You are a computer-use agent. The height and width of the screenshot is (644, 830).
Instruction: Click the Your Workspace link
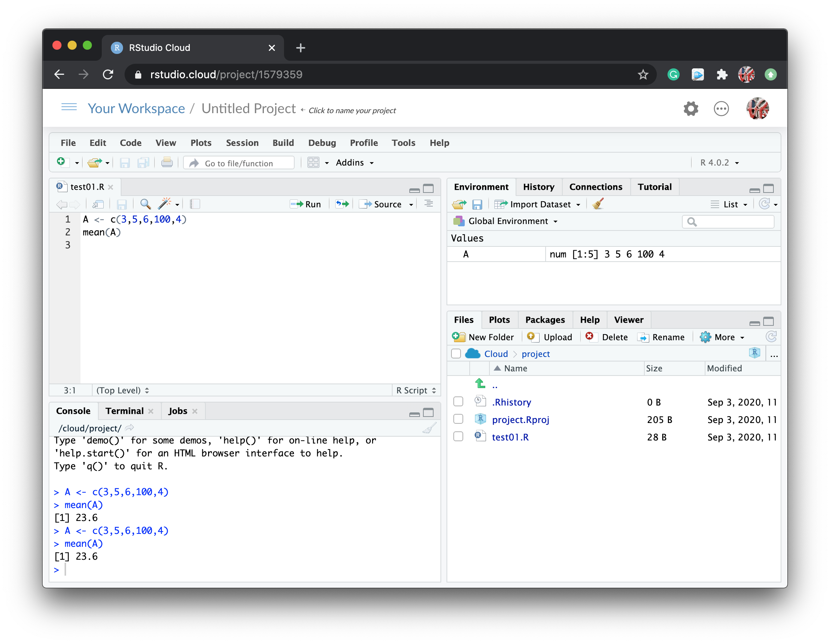pyautogui.click(x=136, y=109)
